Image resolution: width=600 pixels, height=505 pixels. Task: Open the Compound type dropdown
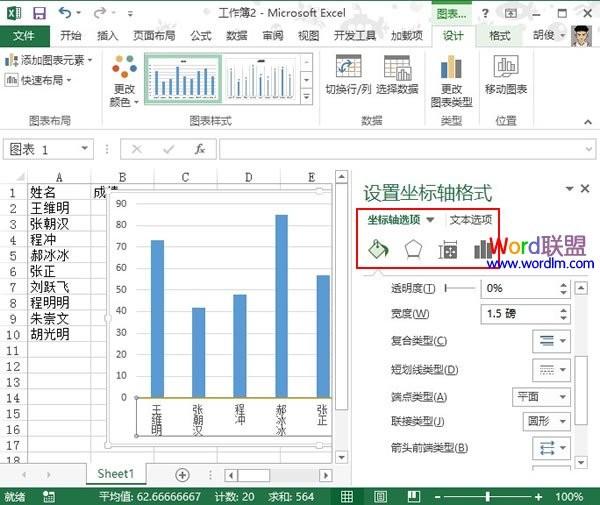point(553,341)
